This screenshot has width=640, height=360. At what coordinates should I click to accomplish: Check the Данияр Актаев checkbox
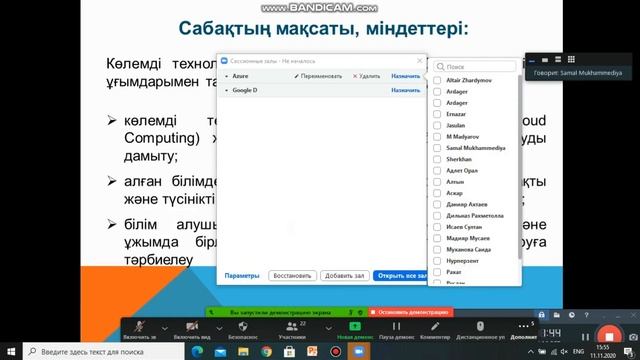point(437,204)
